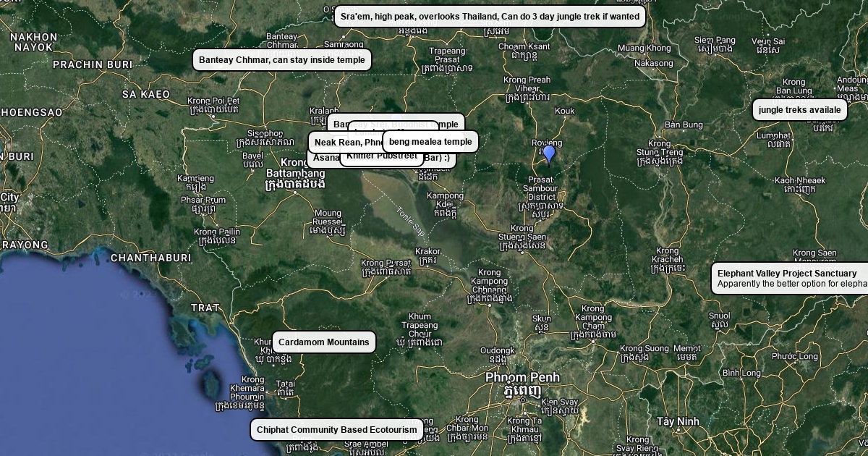Image resolution: width=868 pixels, height=456 pixels.
Task: Select the Tây Ninh place name
Action: tap(678, 421)
